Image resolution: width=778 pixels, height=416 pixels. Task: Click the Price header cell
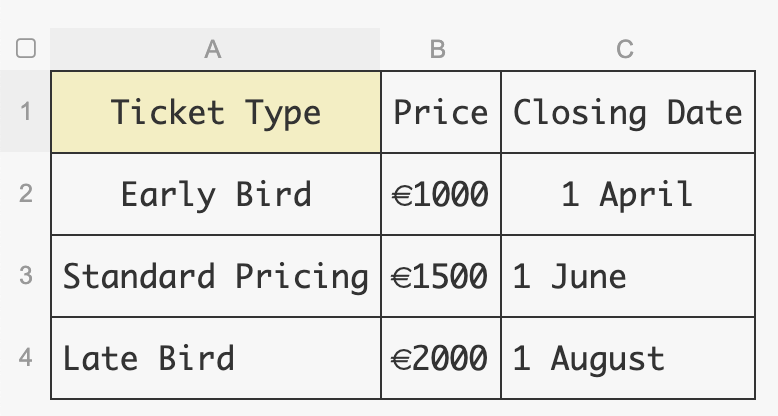440,112
